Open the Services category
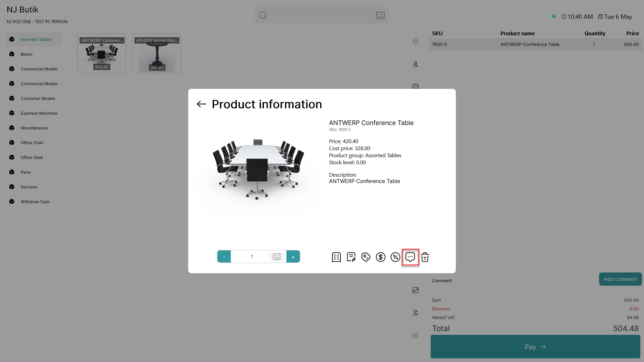This screenshot has height=362, width=644. 34,187
